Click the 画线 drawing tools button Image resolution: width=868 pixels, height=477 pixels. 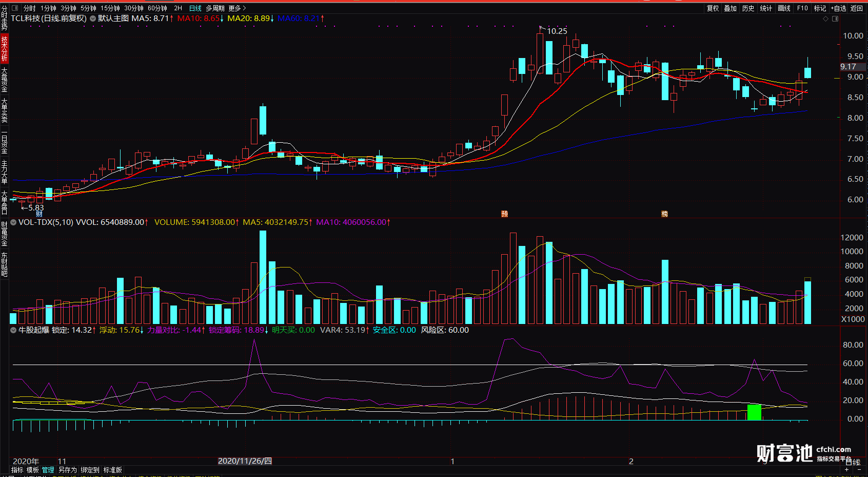pos(784,8)
